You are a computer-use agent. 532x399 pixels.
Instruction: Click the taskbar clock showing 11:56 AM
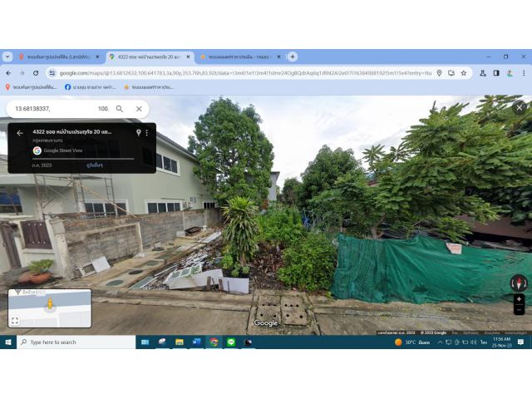click(x=502, y=342)
